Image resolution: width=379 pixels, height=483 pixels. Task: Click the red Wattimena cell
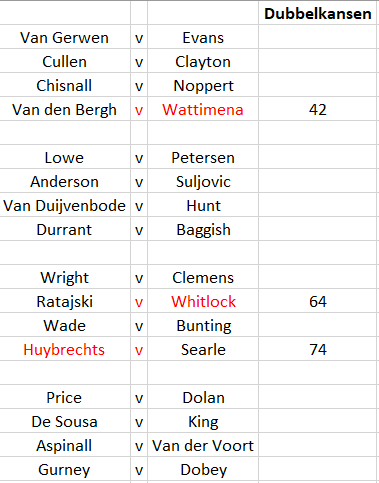(203, 109)
